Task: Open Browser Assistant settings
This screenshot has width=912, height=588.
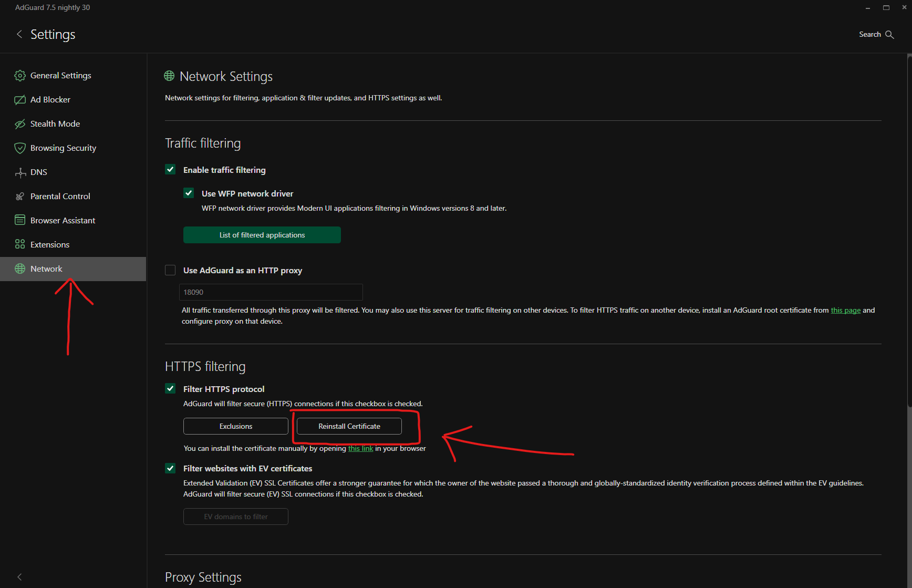Action: (x=73, y=221)
